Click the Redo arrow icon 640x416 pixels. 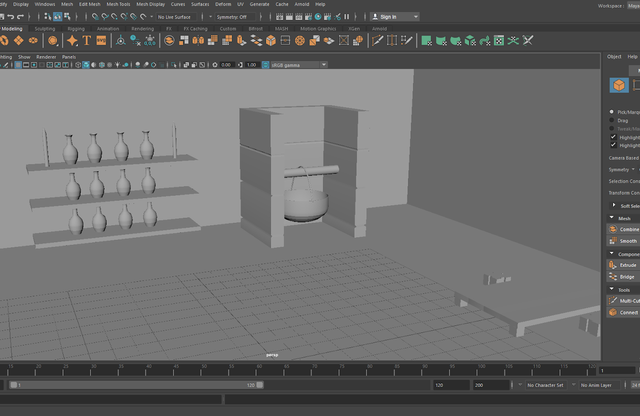tap(20, 17)
